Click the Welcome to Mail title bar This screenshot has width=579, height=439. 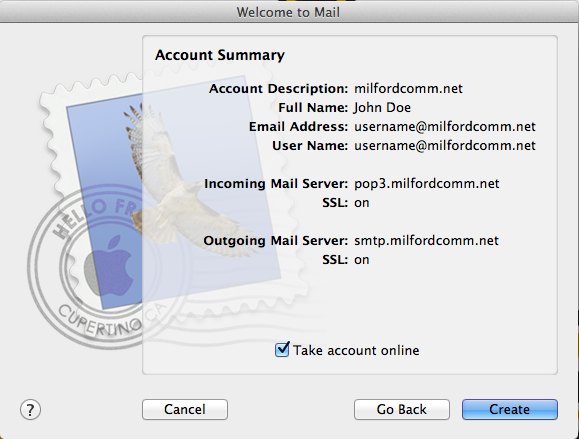[290, 12]
